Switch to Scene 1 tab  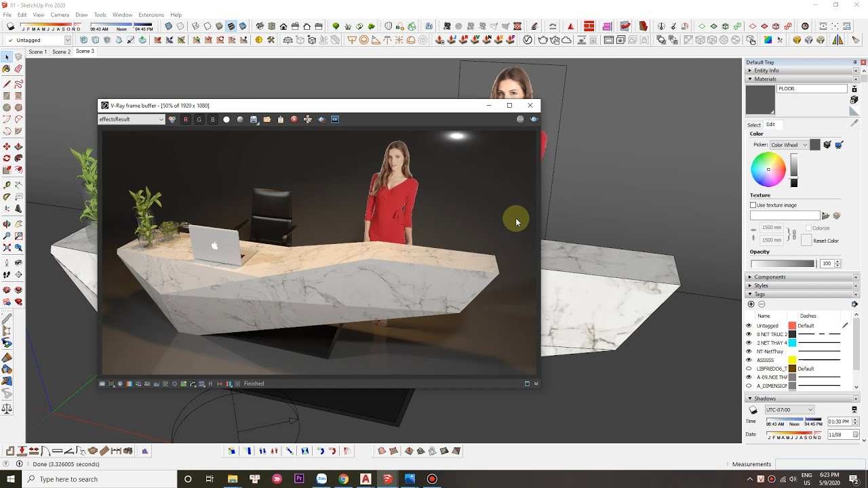click(x=37, y=52)
